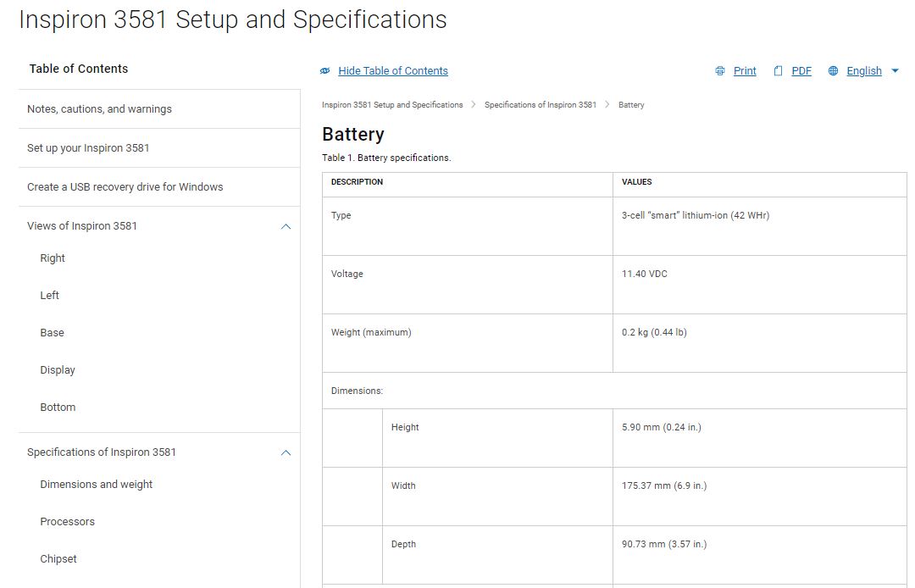
Task: Open the Chipset page
Action: (58, 559)
